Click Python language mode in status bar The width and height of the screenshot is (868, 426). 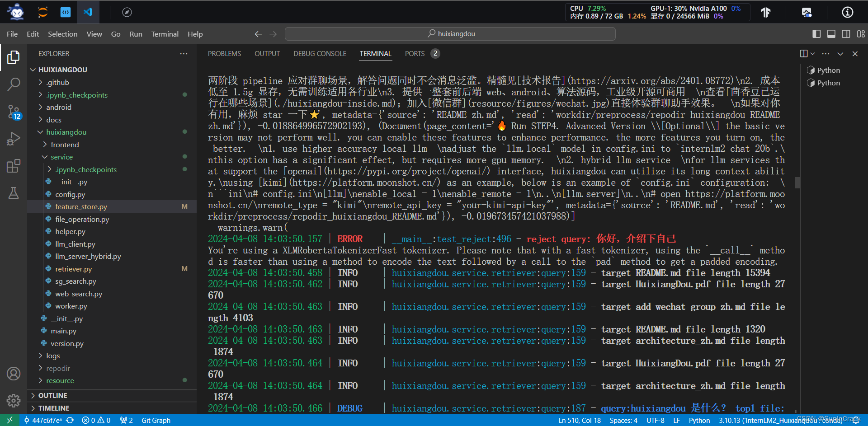point(699,420)
